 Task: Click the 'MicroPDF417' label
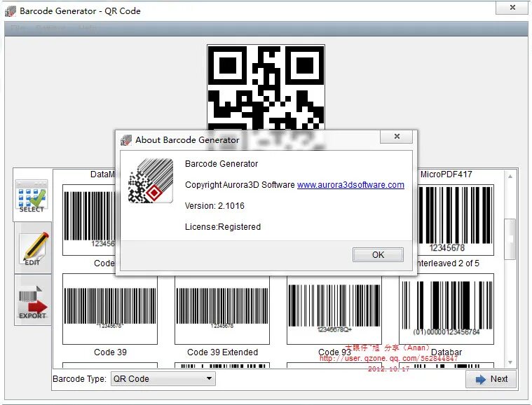(x=446, y=174)
